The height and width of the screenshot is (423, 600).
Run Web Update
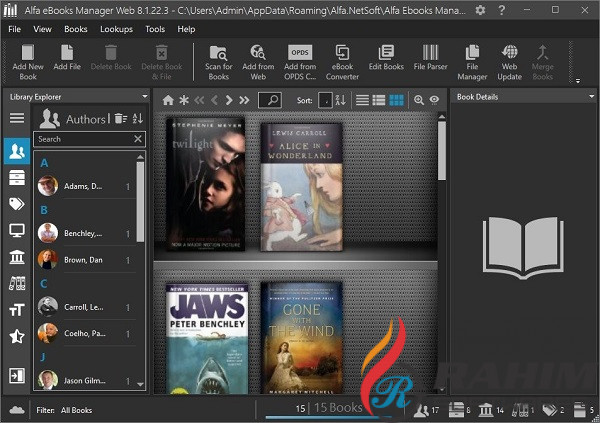coord(509,62)
